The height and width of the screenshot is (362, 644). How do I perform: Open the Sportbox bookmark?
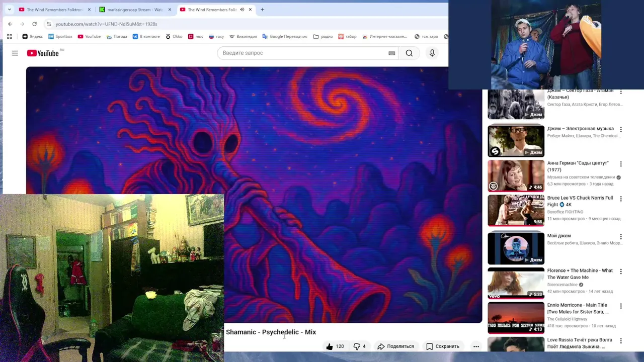[x=60, y=37]
